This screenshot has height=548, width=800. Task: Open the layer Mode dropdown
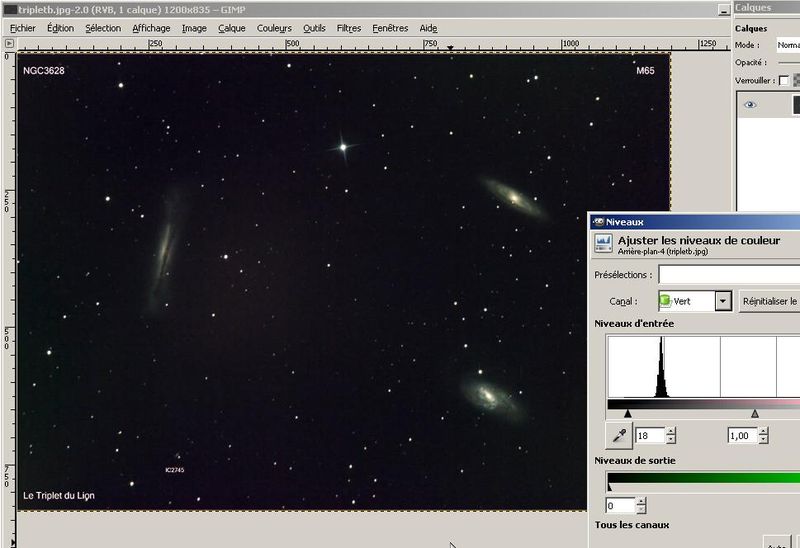tap(788, 45)
